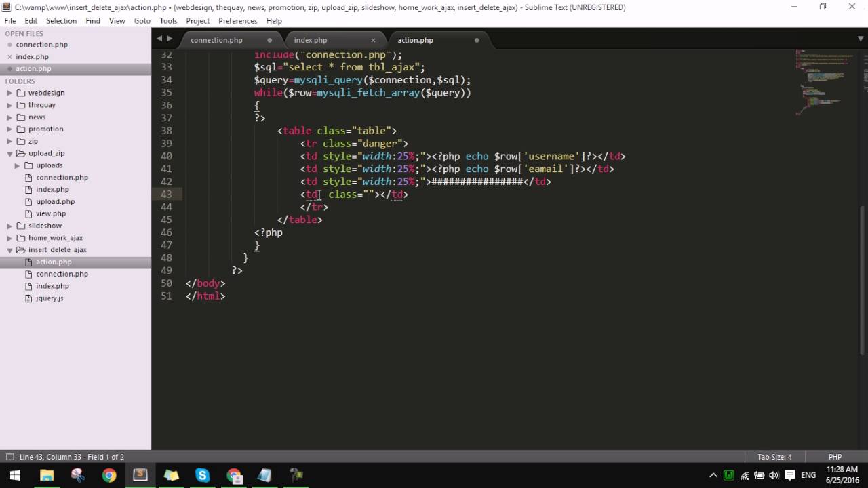Screen dimensions: 868x488
Task: Click line number 43 in the gutter
Action: 166,195
